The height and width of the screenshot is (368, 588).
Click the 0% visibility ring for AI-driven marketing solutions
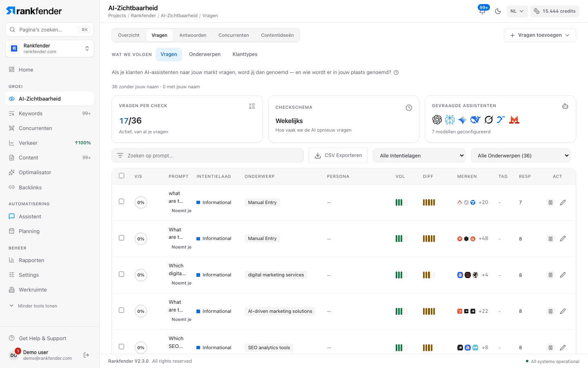[x=141, y=311]
